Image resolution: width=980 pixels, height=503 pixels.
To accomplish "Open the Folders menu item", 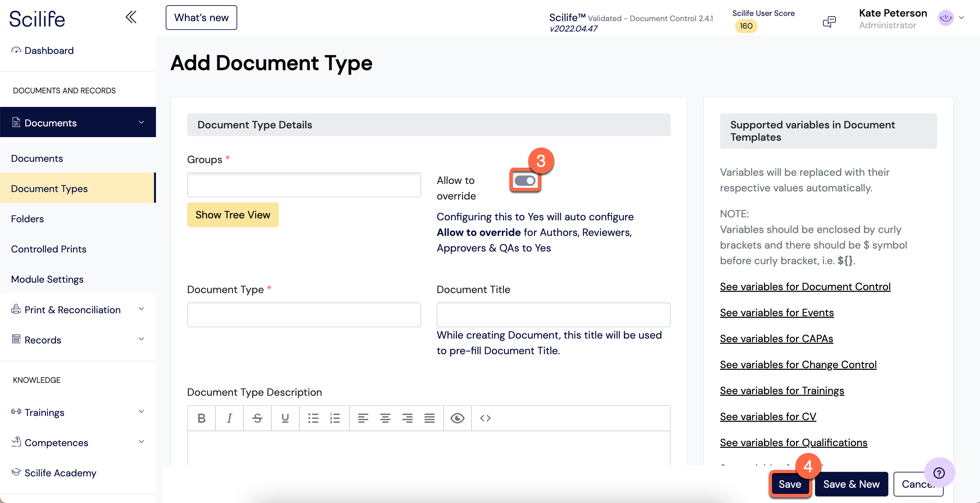I will tap(27, 219).
